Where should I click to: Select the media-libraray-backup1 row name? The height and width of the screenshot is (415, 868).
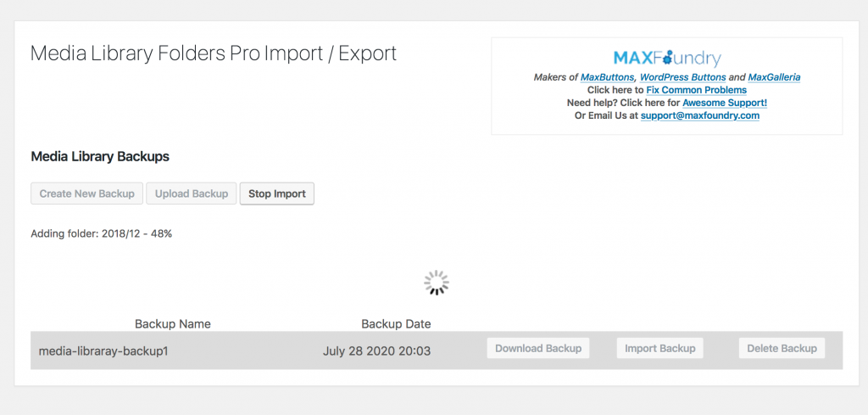(x=103, y=351)
